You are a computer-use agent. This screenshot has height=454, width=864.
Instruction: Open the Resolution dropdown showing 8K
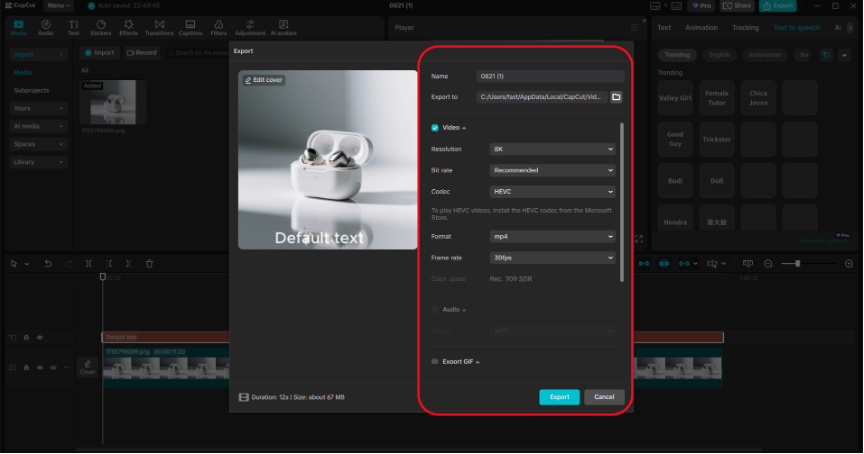(x=552, y=149)
